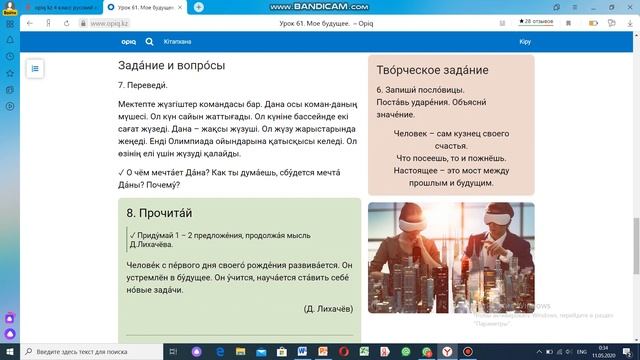This screenshot has width=640, height=360.
Task: Open Yandex search app on taskbar
Action: click(385, 351)
